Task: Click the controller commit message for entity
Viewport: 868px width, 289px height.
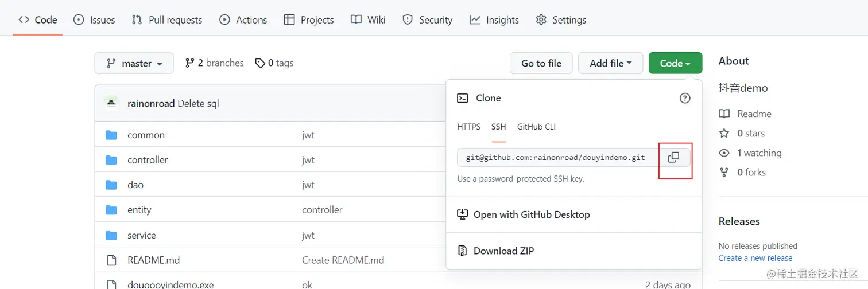Action: [322, 210]
